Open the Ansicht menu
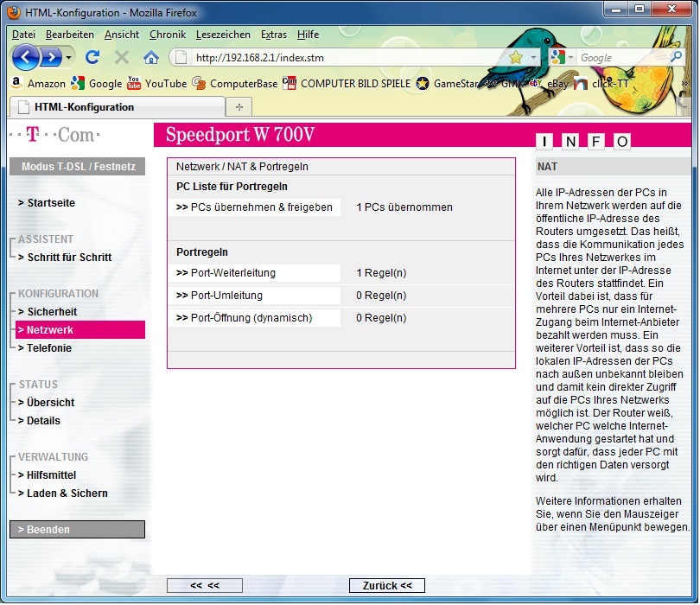The width and height of the screenshot is (700, 605). coord(122,35)
